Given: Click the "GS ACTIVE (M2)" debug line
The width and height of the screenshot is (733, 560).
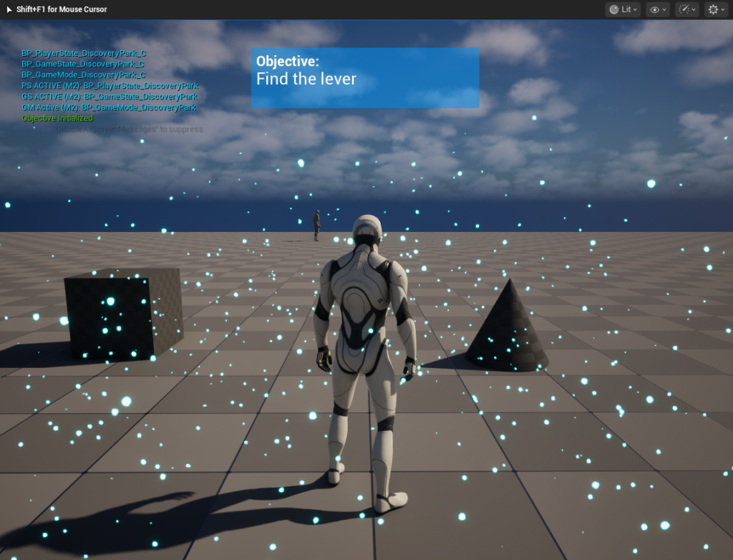Looking at the screenshot, I should pyautogui.click(x=109, y=97).
